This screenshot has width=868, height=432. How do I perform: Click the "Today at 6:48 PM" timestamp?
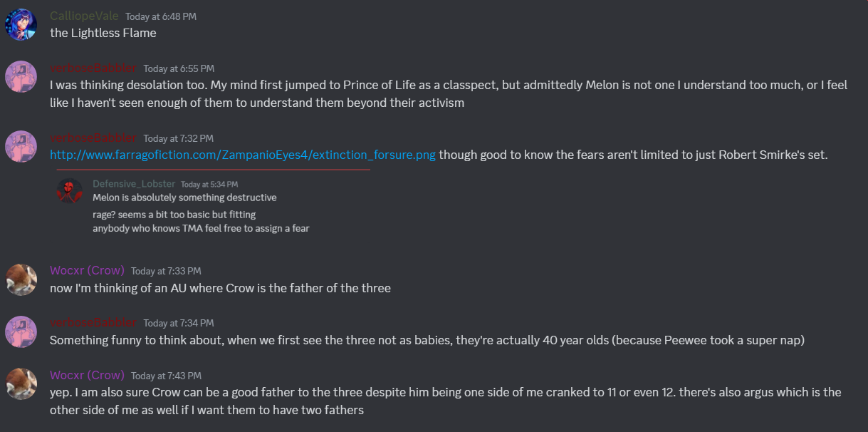(x=160, y=16)
